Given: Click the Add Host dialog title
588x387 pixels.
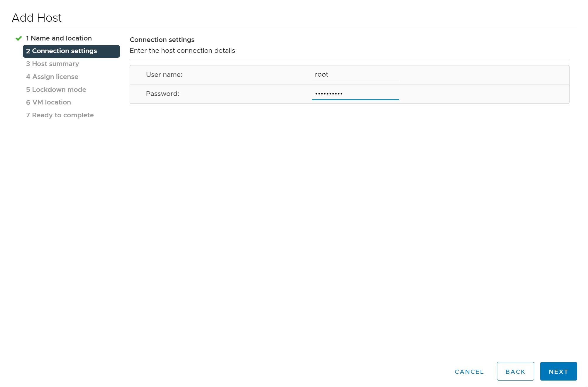Looking at the screenshot, I should (37, 18).
